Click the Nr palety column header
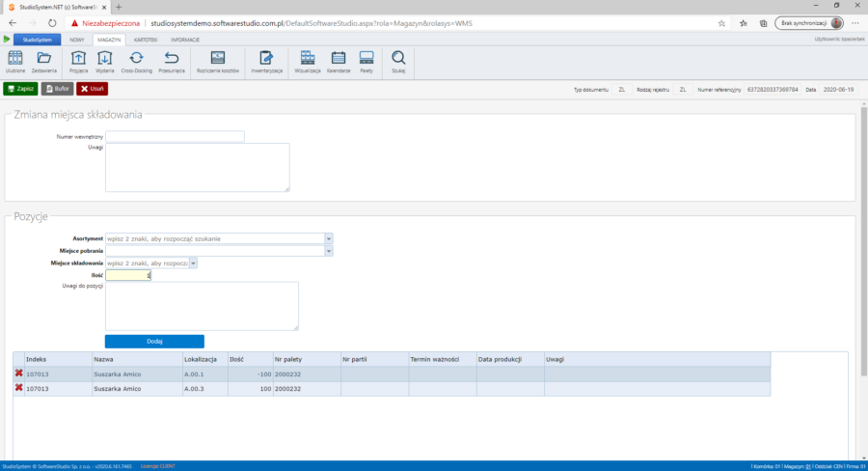 click(307, 359)
